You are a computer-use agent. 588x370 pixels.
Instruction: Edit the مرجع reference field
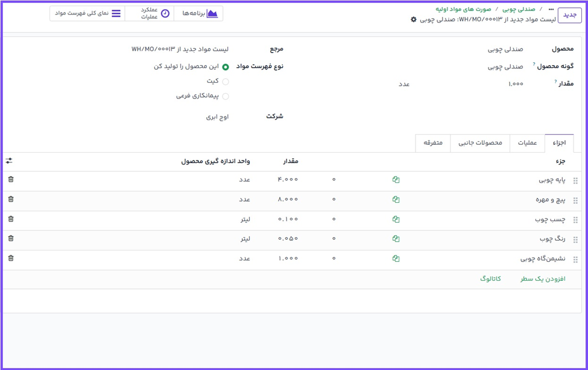click(x=180, y=49)
